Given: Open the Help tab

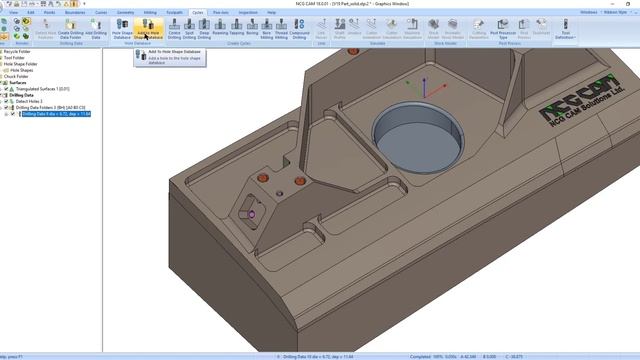Looking at the screenshot, I should [x=271, y=13].
